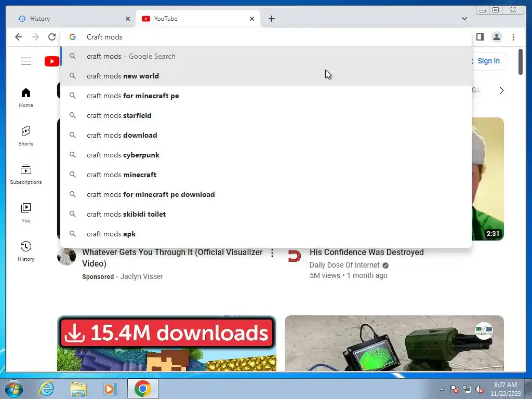Open the Action Center flag tray icon

(454, 390)
